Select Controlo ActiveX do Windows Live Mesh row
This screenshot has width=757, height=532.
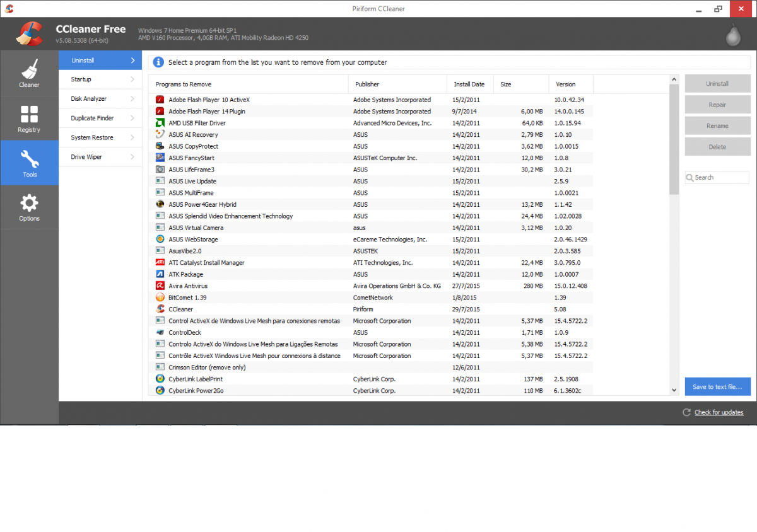(371, 344)
